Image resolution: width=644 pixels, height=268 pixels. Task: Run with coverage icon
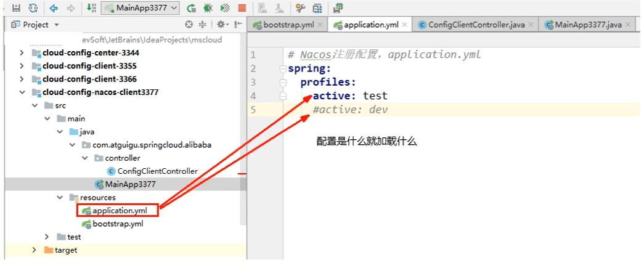tap(225, 7)
